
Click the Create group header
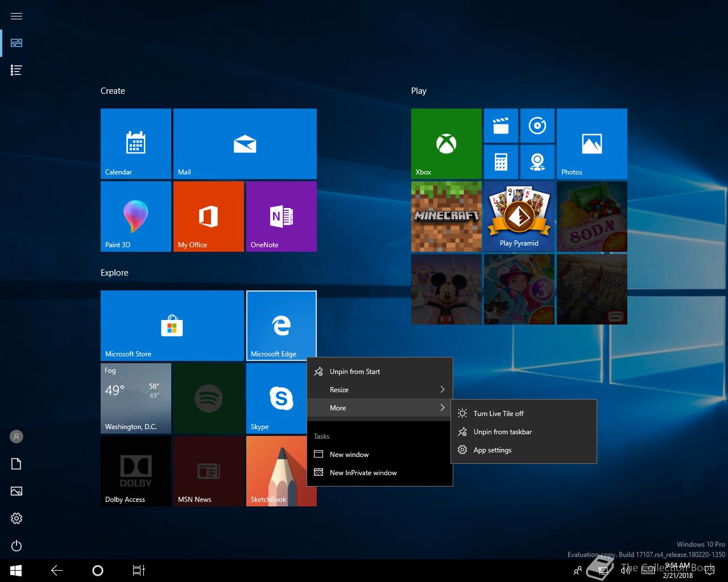coord(113,91)
